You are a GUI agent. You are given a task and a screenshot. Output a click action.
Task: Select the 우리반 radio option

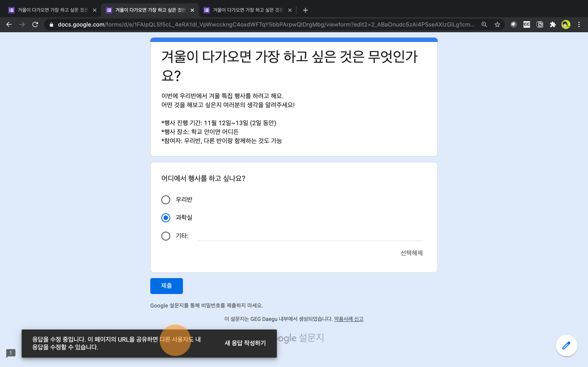(166, 200)
